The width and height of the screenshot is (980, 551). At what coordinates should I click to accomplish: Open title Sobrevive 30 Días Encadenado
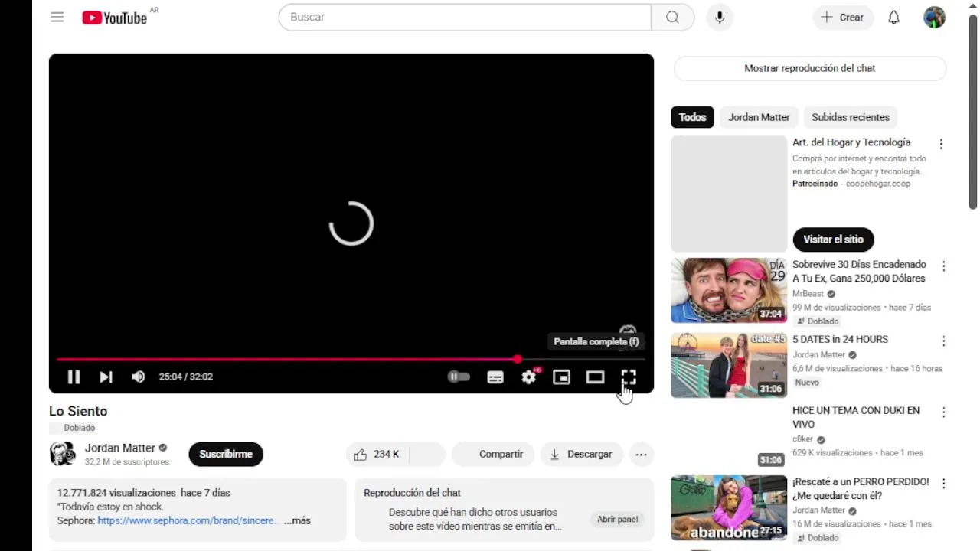click(859, 271)
